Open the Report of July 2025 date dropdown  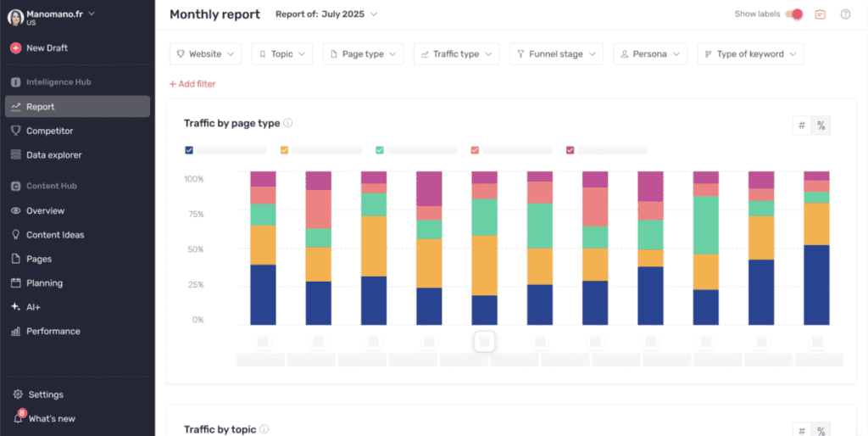326,14
